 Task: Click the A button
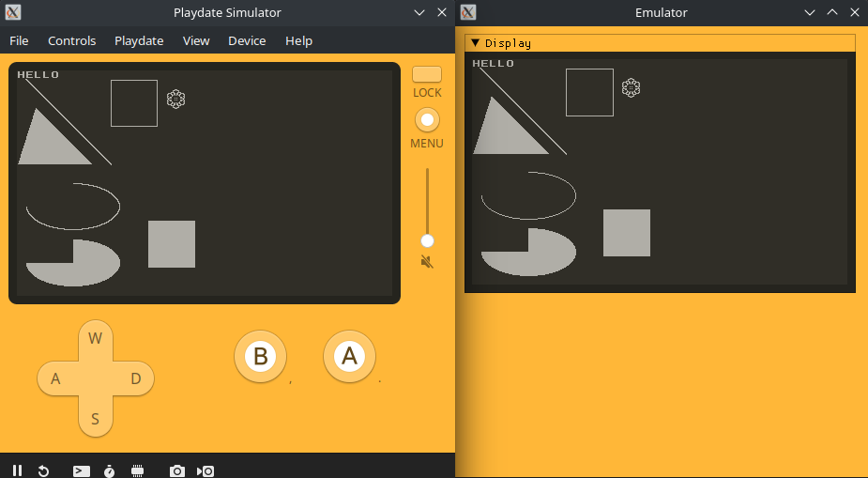(x=349, y=356)
